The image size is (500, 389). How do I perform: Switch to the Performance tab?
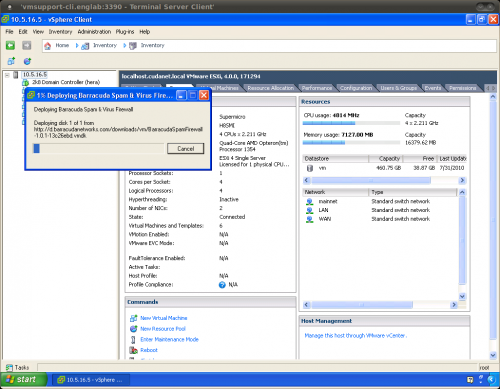[317, 88]
